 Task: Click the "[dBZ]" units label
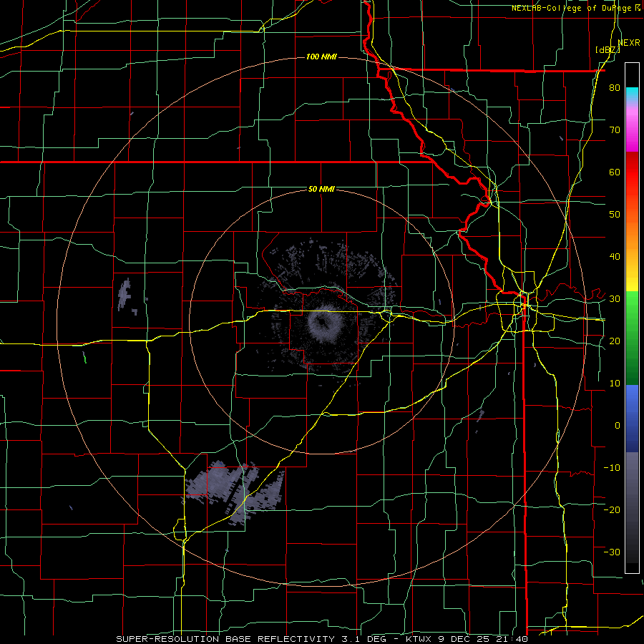pos(608,49)
